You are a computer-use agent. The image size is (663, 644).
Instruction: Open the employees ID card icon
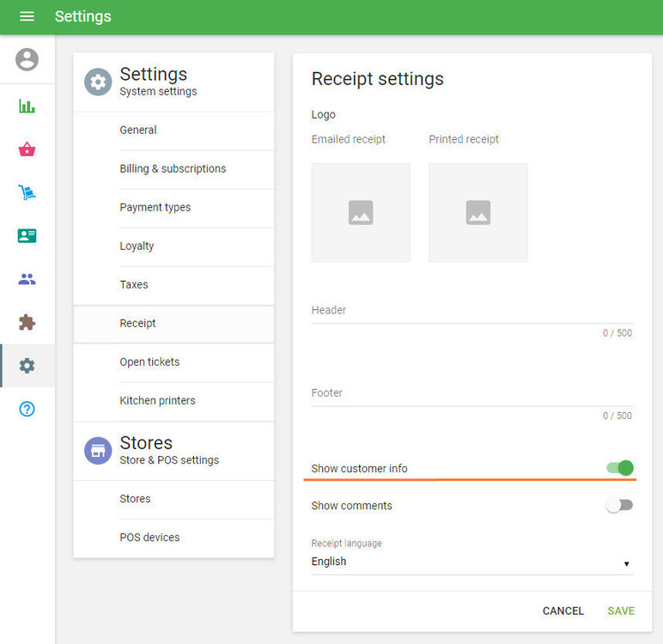[x=27, y=236]
